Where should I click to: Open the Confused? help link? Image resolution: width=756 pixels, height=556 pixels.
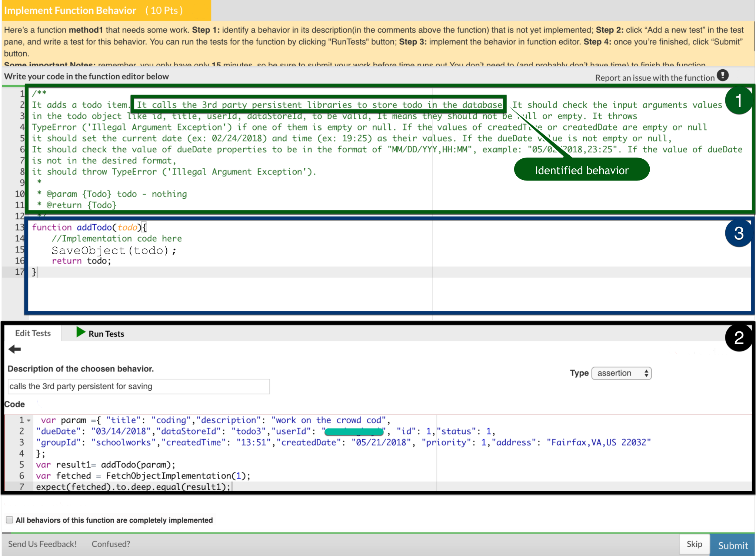click(x=111, y=544)
